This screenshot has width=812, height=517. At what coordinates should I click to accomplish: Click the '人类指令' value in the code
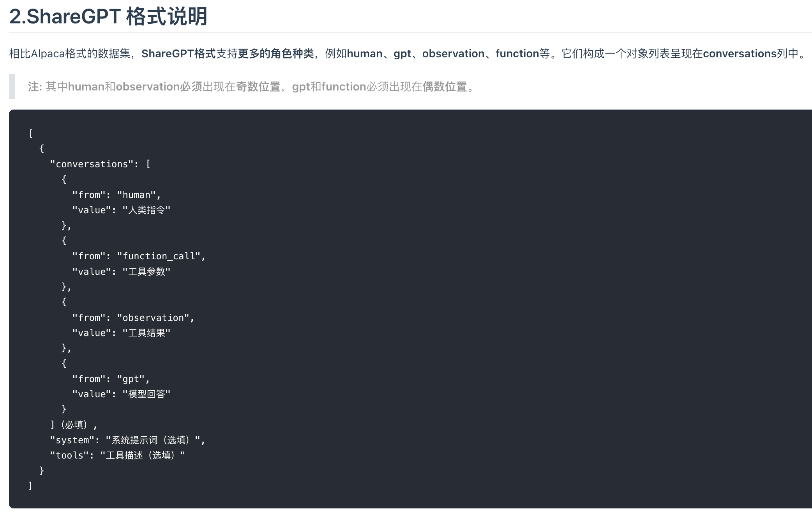147,210
